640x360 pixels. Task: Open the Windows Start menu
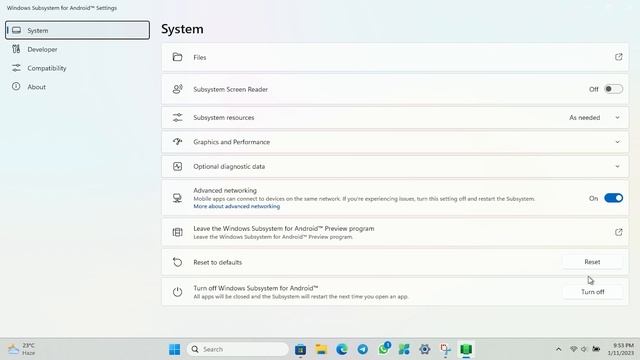tap(174, 349)
